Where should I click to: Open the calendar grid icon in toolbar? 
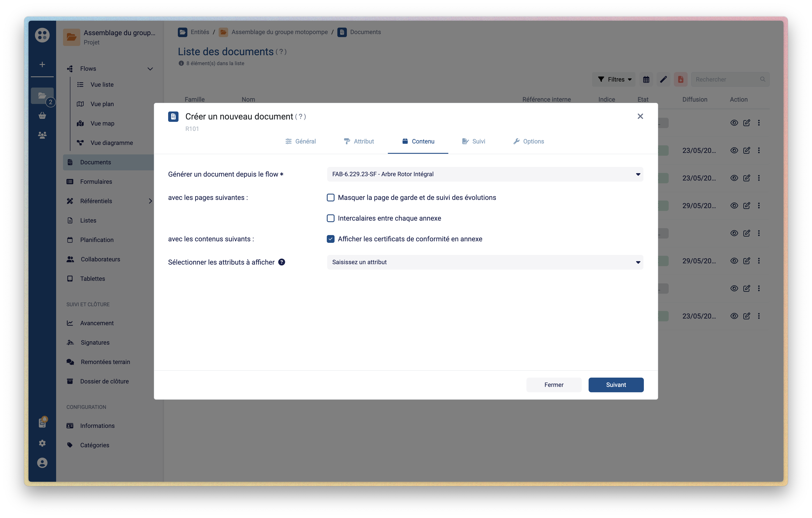pos(646,80)
